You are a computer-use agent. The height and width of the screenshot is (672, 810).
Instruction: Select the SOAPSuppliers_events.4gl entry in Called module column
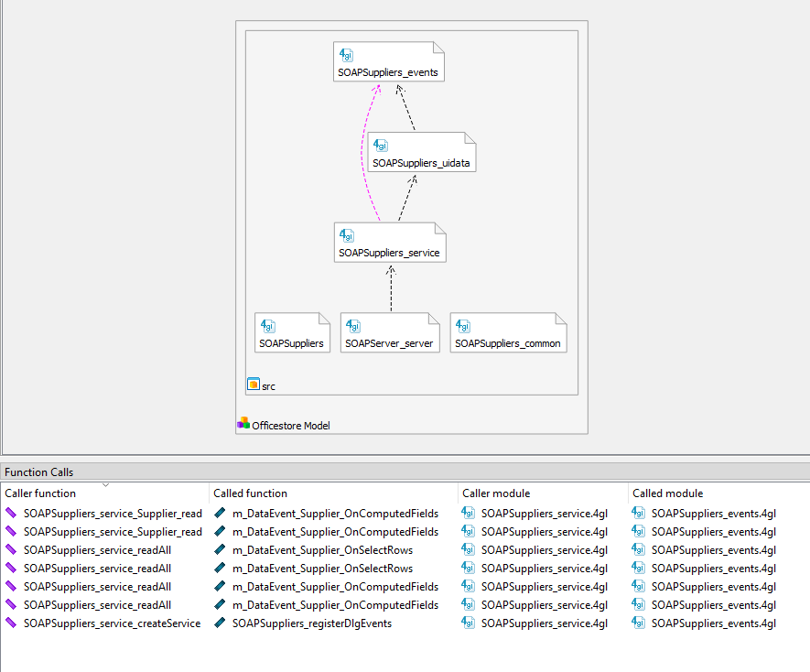pos(706,513)
